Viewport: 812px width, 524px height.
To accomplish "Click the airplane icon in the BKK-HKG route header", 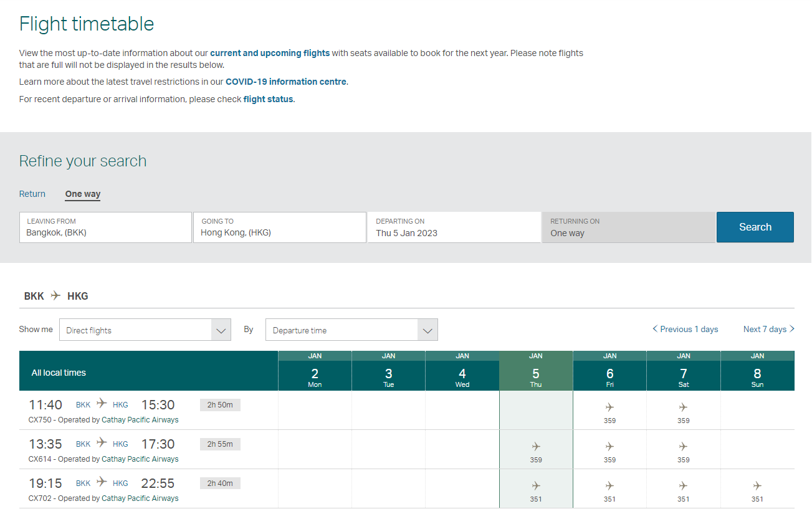I will coord(55,295).
